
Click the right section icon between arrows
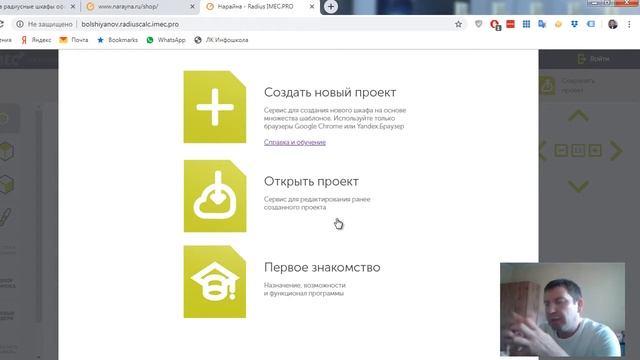(x=595, y=151)
